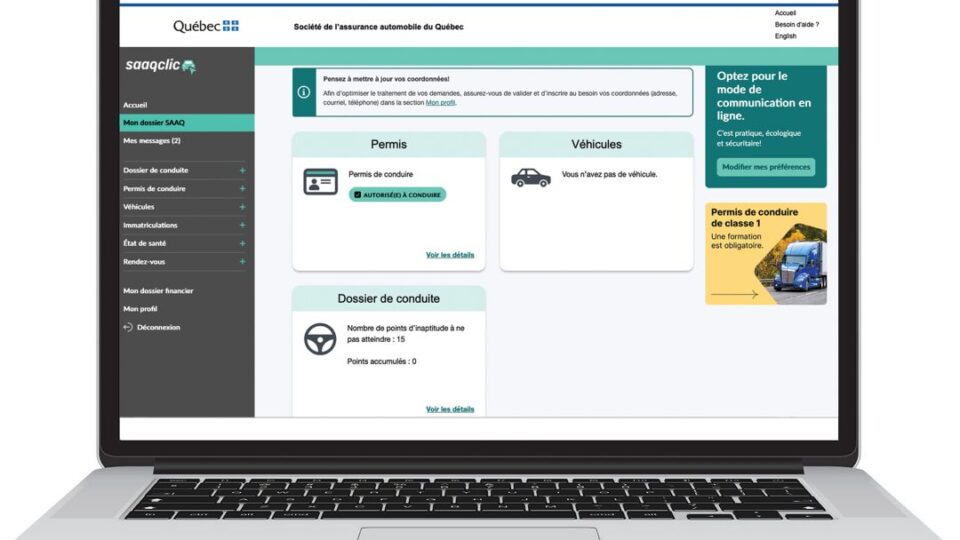The width and height of the screenshot is (960, 540).
Task: Click the saaqclic logo in sidebar
Action: pyautogui.click(x=160, y=66)
